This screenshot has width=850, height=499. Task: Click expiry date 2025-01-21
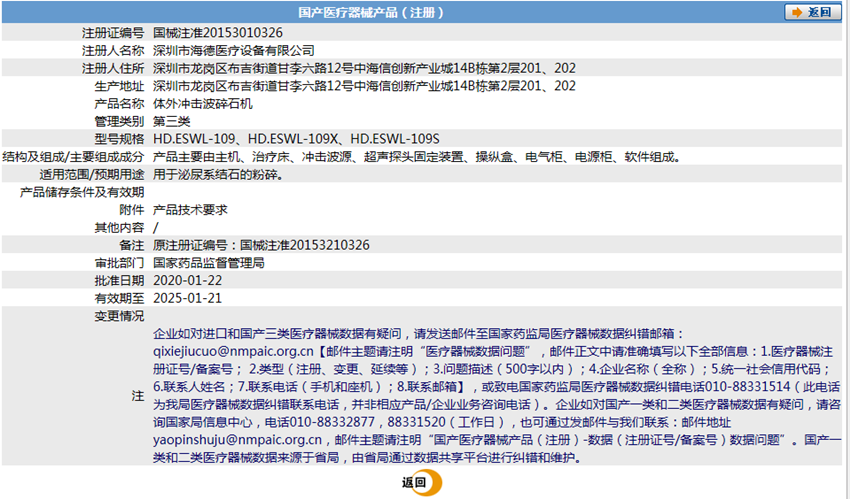188,298
